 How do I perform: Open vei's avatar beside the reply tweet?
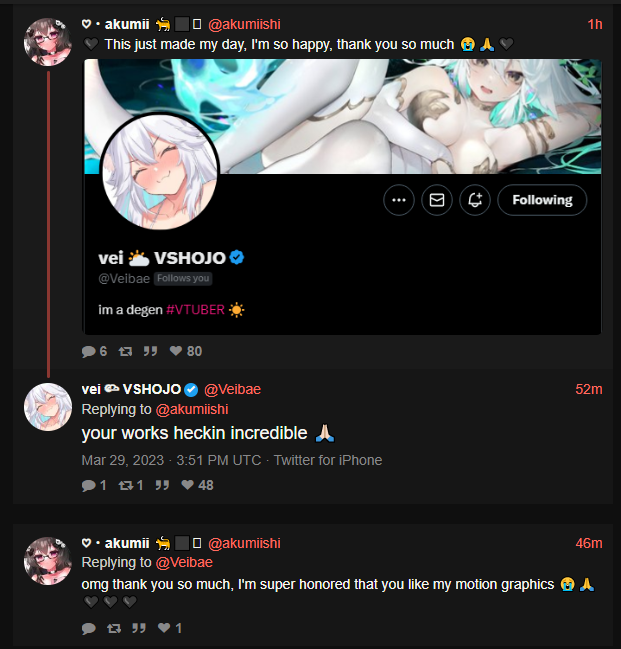tap(48, 407)
